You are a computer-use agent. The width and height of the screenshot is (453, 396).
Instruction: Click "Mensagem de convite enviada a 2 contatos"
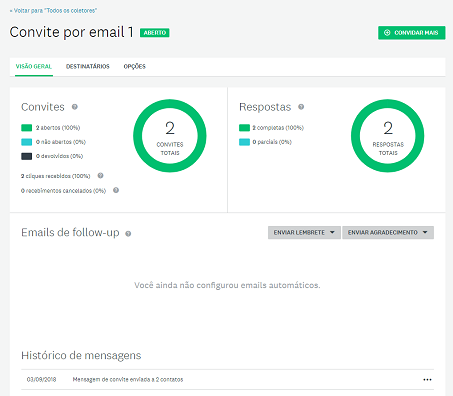pyautogui.click(x=128, y=380)
